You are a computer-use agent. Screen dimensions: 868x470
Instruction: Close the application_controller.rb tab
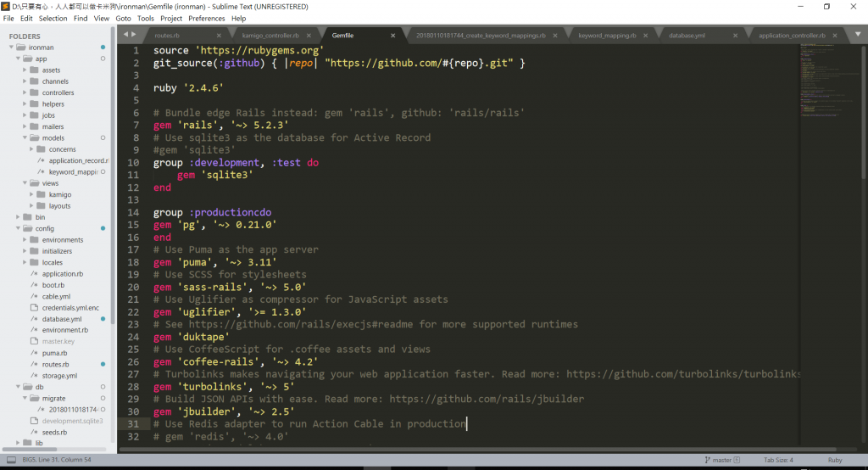tap(835, 36)
